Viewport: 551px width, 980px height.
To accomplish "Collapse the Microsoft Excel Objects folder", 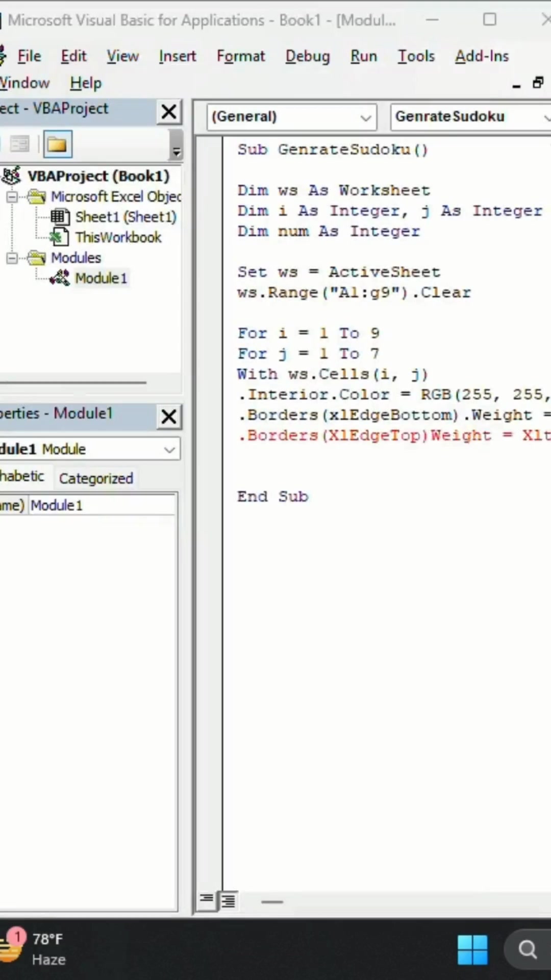I will [x=11, y=197].
